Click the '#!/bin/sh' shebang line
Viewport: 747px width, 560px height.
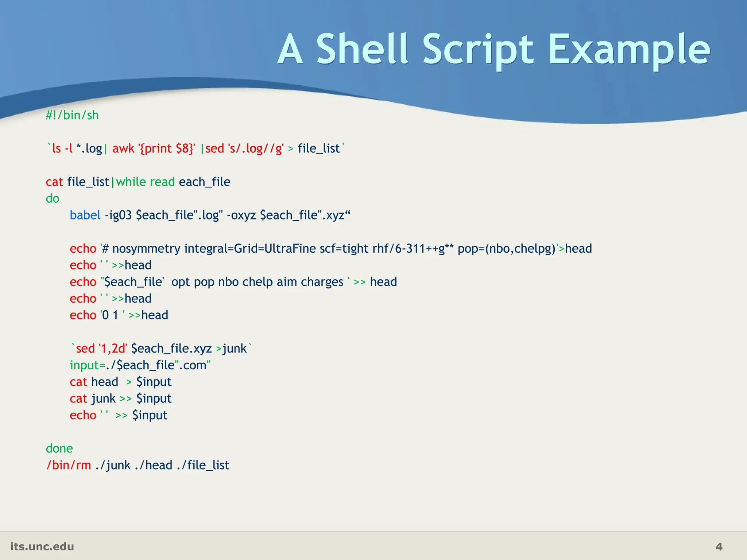coord(72,115)
